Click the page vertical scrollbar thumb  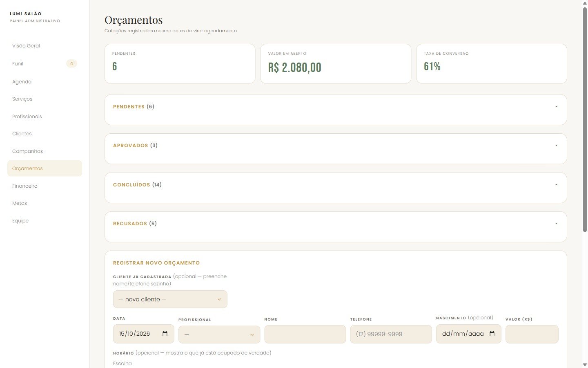pyautogui.click(x=585, y=120)
